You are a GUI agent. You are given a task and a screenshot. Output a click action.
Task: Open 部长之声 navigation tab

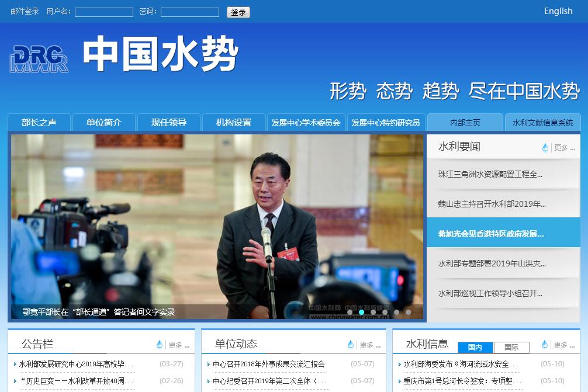coord(39,123)
